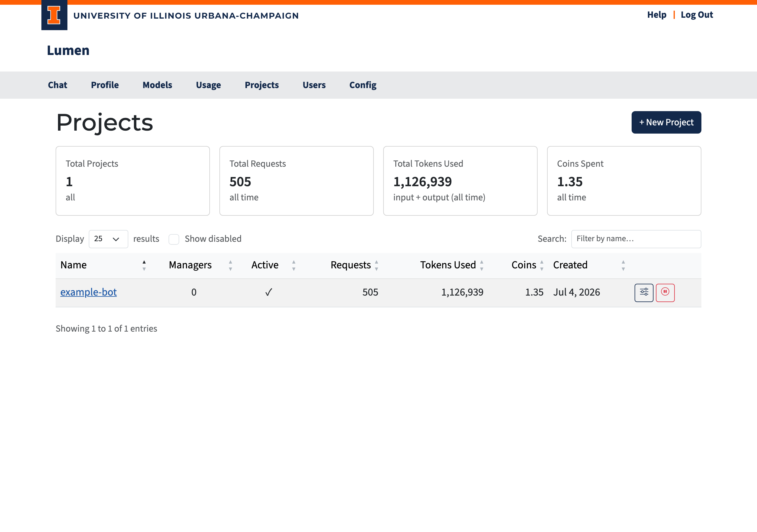757x532 pixels.
Task: Click the red pause icon for example-bot
Action: tap(665, 292)
